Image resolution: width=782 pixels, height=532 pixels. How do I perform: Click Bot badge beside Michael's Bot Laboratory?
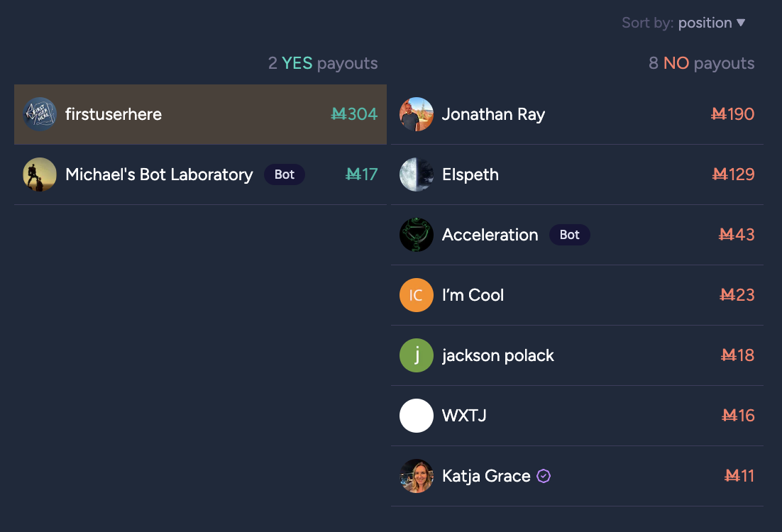pyautogui.click(x=284, y=174)
